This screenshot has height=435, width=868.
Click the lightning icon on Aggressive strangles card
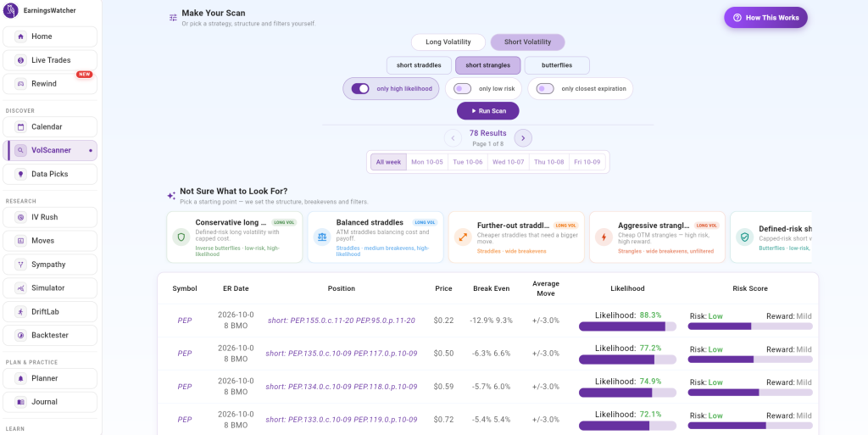[x=604, y=237]
